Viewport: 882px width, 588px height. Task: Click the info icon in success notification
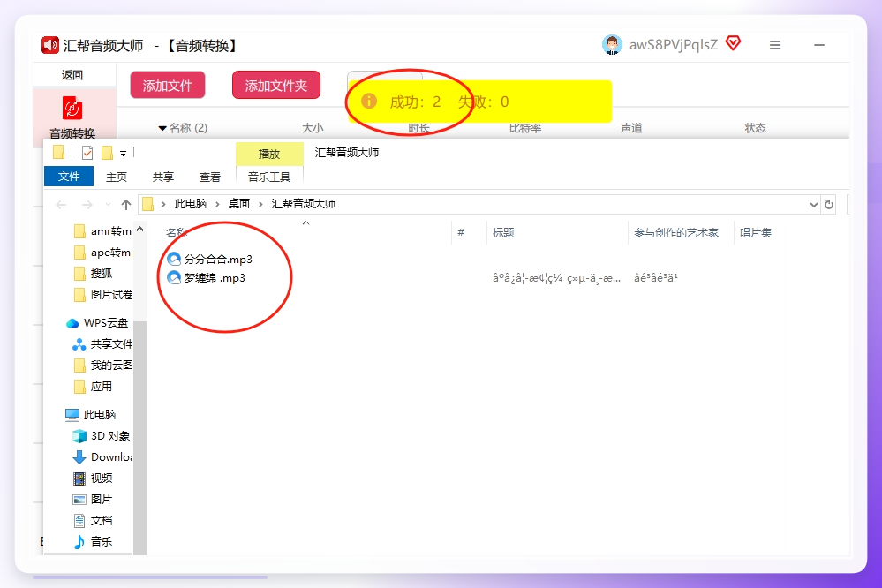point(368,102)
